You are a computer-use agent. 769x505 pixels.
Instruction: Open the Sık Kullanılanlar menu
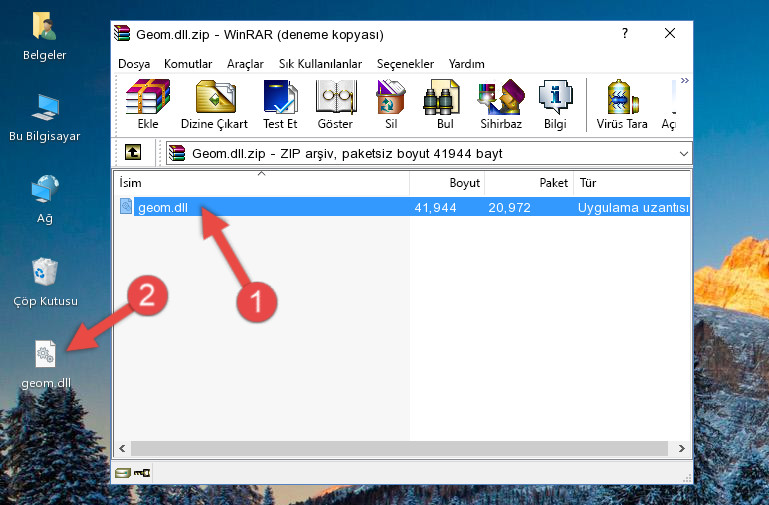[x=320, y=64]
